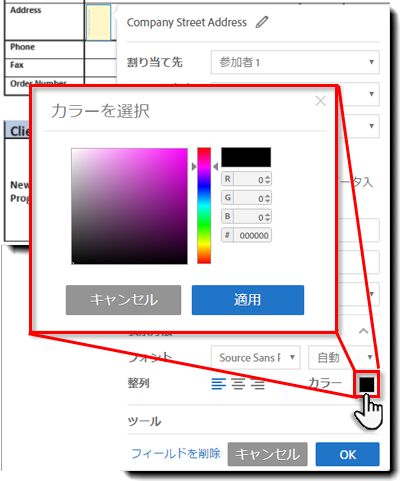The image size is (400, 481).
Task: Select right text alignment icon
Action: pyautogui.click(x=258, y=384)
